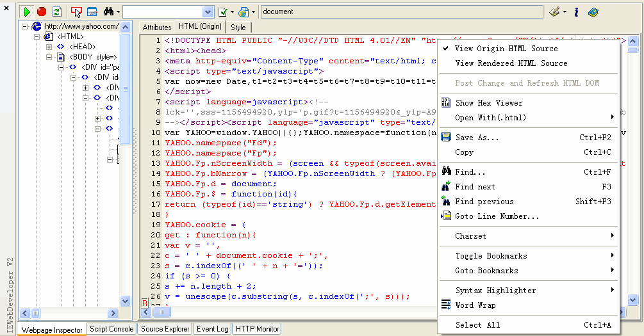Image resolution: width=644 pixels, height=336 pixels.
Task: Expand the HEAD node in DOM tree
Action: coord(49,47)
